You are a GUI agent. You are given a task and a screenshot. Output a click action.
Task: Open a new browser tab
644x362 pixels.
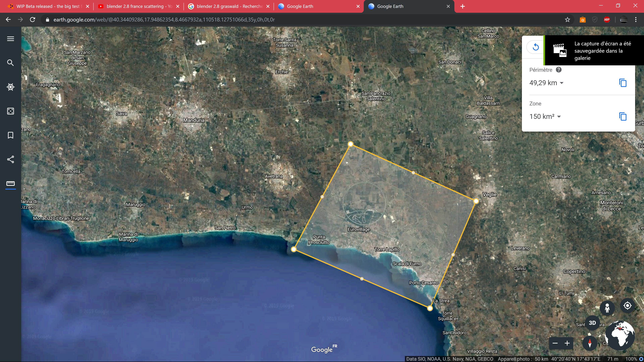pyautogui.click(x=463, y=7)
